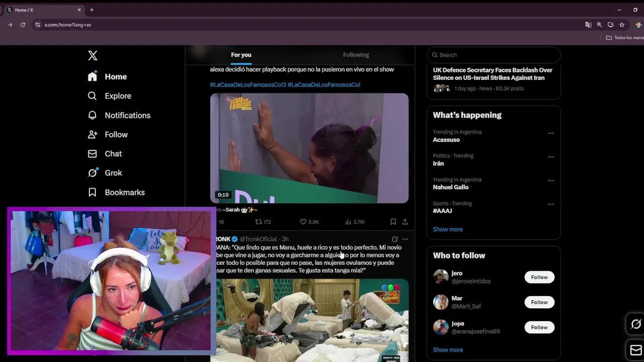
Task: Show more under Who to follow
Action: pos(448,350)
